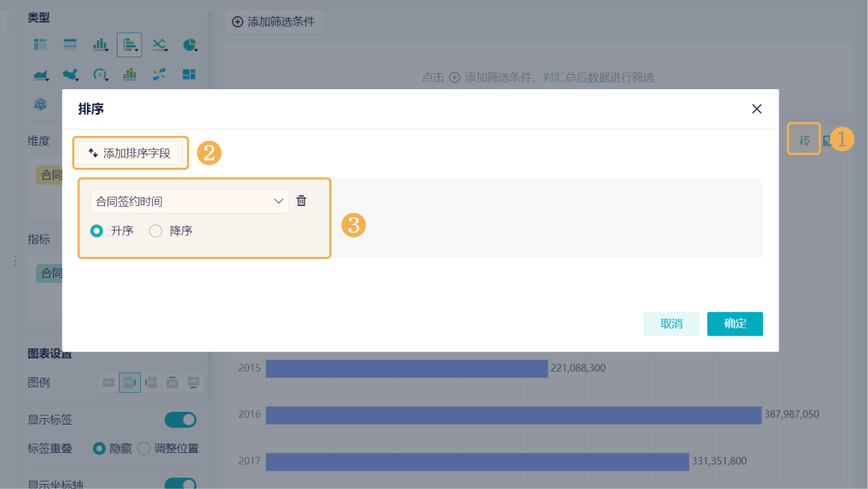This screenshot has width=868, height=489.
Task: Click the 添加筛选条件 button
Action: point(274,22)
